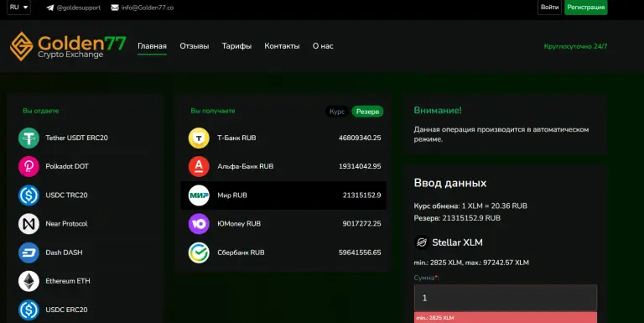This screenshot has height=323, width=644.
Task: Choose the Dash DASH coin icon
Action: click(x=29, y=253)
